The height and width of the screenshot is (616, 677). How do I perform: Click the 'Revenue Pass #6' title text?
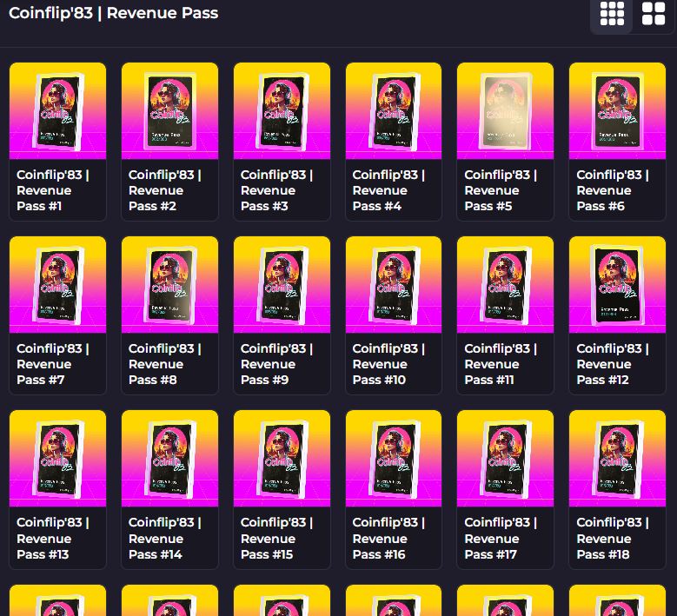click(x=613, y=190)
